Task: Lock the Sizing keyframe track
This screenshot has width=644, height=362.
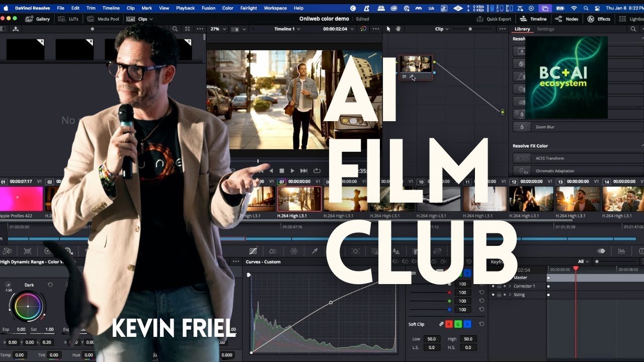Action: tap(499, 295)
